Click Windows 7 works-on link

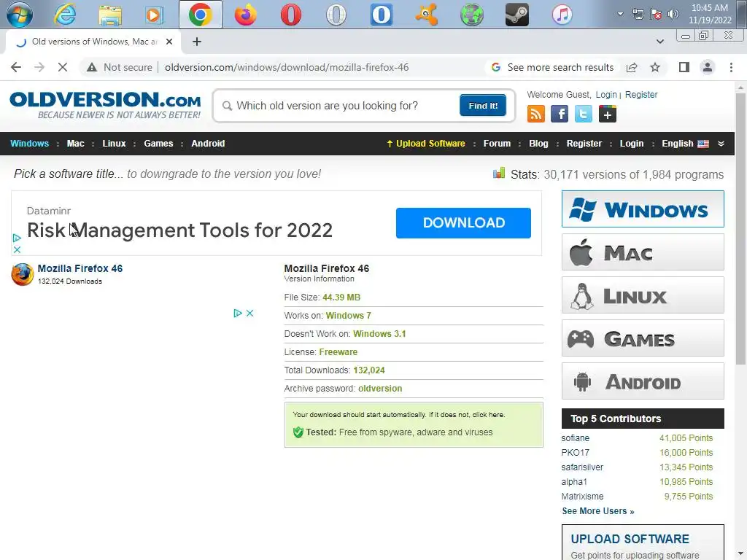348,316
